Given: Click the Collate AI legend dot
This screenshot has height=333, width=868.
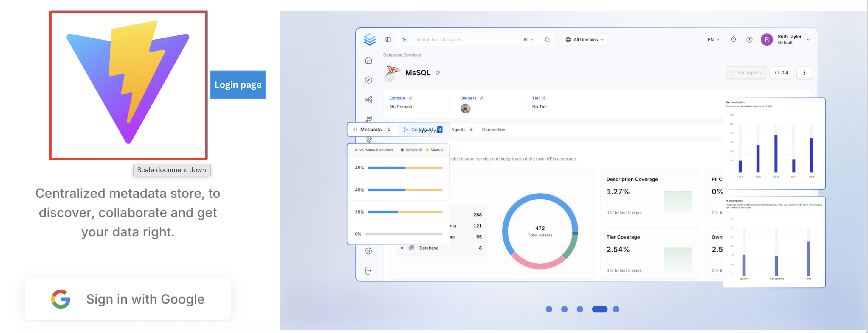Looking at the screenshot, I should [x=402, y=150].
